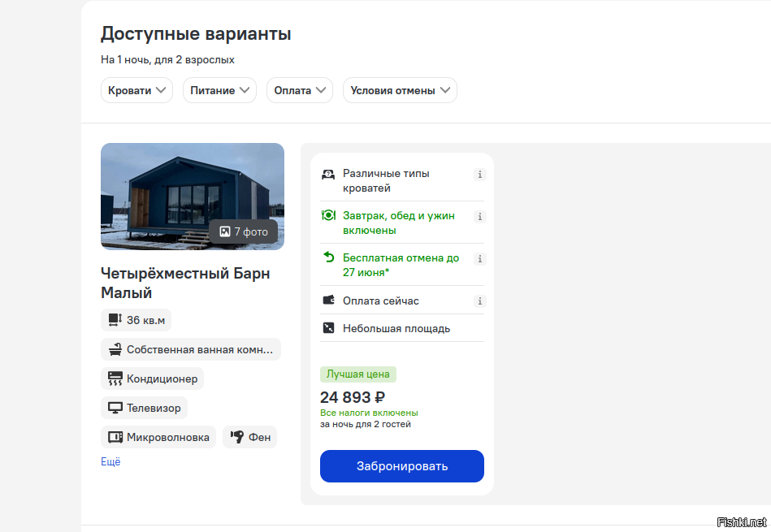This screenshot has height=532, width=771.
Task: Book the room with Забронировать button
Action: pyautogui.click(x=401, y=466)
